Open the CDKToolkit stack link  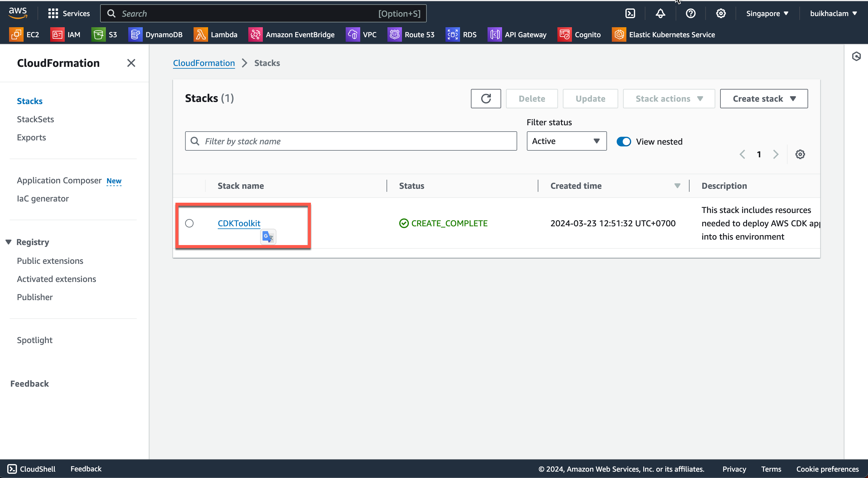239,223
